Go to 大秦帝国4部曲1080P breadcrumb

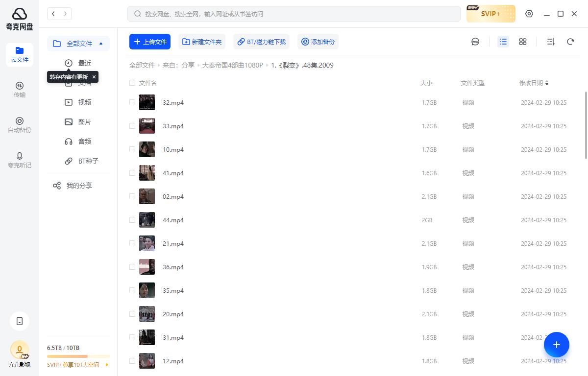point(233,65)
